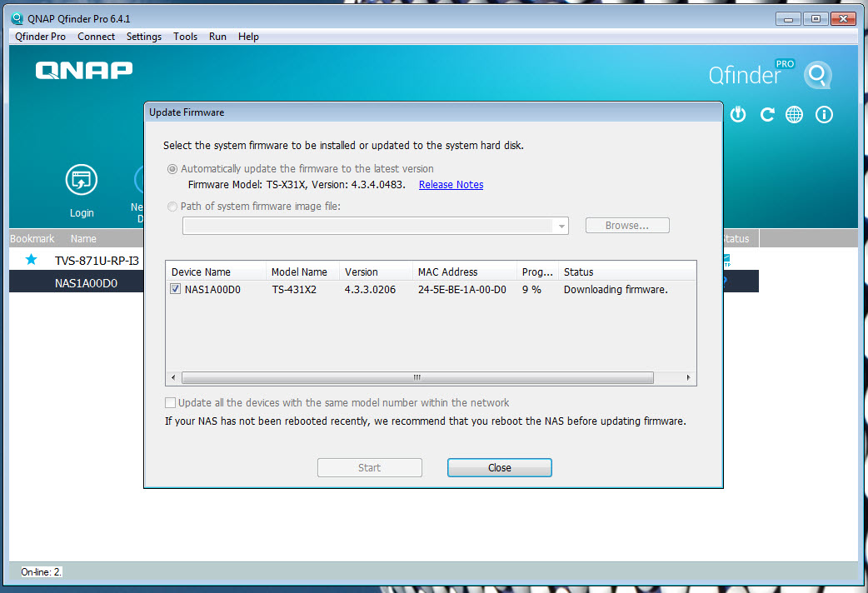This screenshot has height=593, width=868.
Task: Check update all devices with same model
Action: click(x=171, y=402)
